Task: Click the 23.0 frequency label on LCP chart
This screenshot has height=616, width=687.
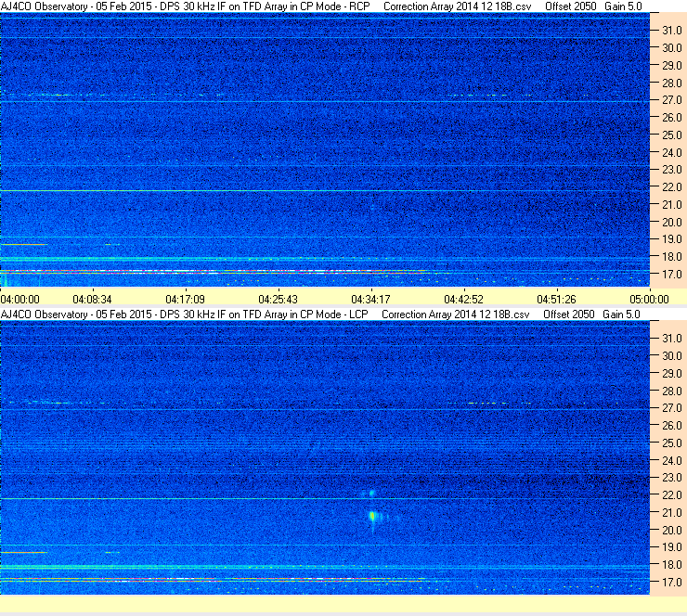Action: (x=671, y=478)
